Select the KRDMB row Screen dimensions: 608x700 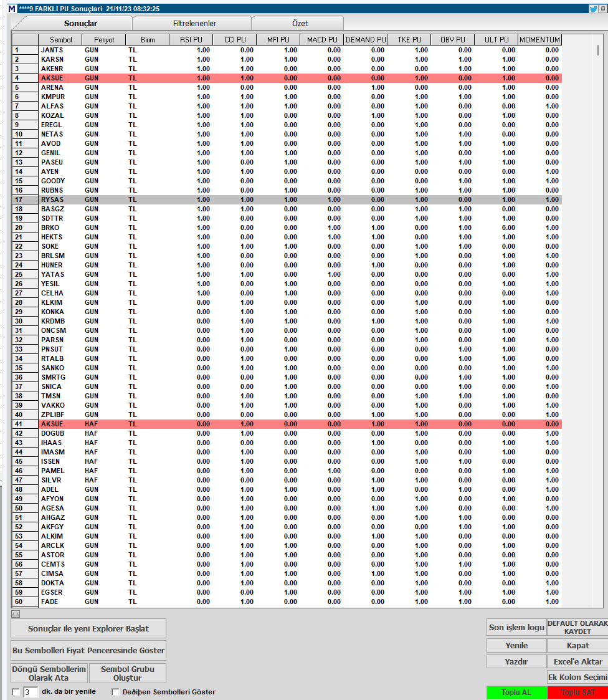tap(287, 321)
